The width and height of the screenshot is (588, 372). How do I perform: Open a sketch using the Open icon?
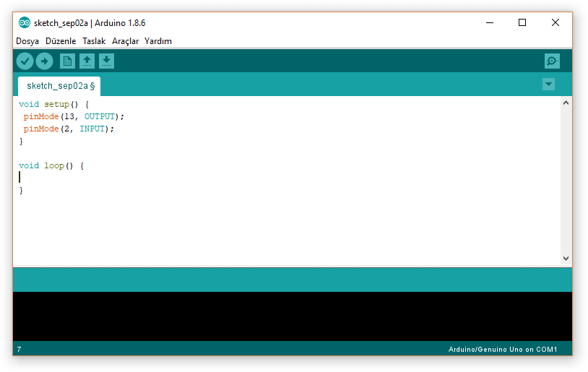87,61
